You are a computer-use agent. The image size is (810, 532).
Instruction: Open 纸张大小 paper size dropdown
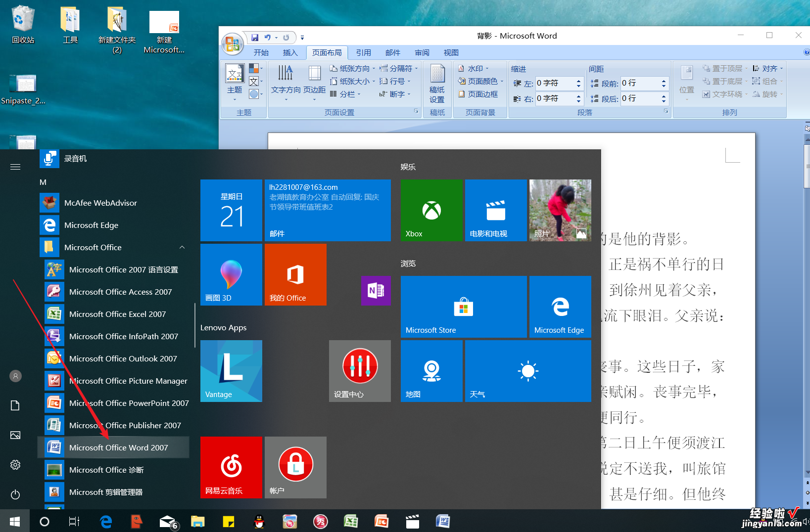coord(353,81)
